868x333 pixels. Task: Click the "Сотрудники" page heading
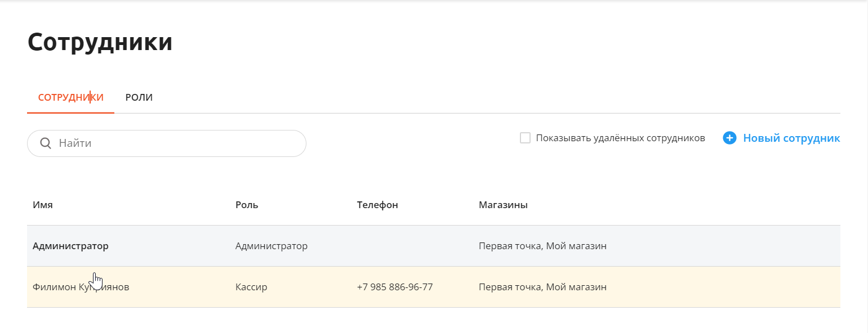tap(100, 42)
